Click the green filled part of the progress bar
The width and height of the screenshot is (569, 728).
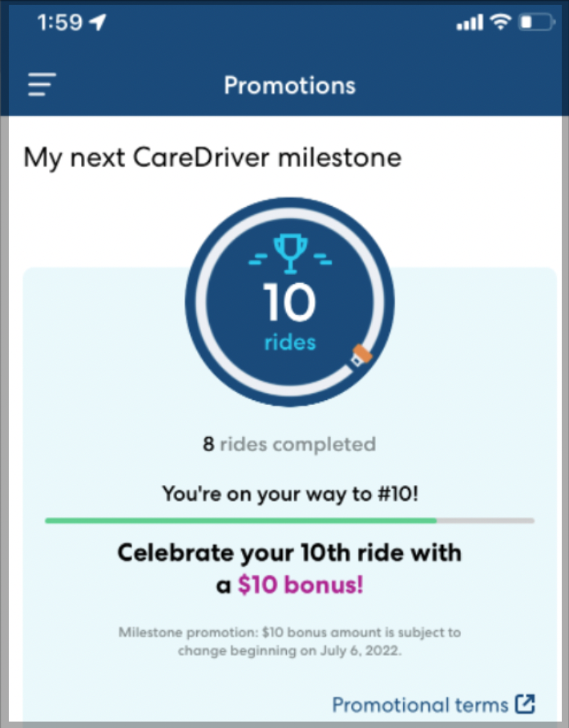240,520
